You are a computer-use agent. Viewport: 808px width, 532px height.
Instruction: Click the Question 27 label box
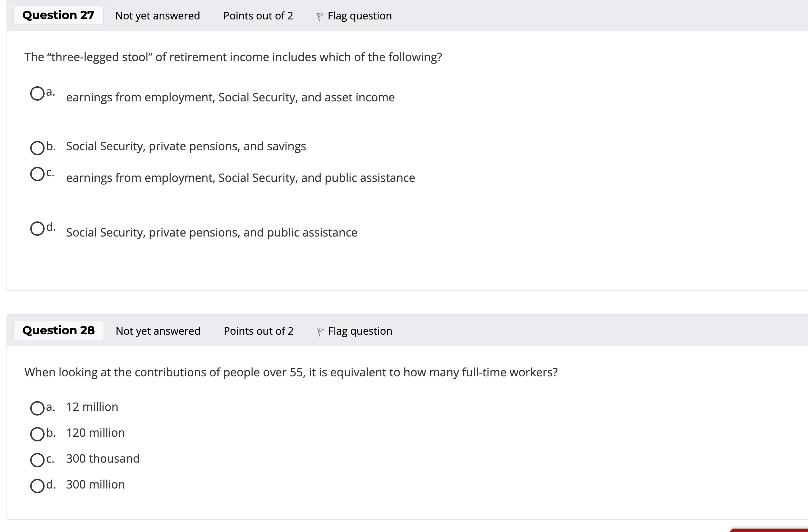[x=58, y=15]
